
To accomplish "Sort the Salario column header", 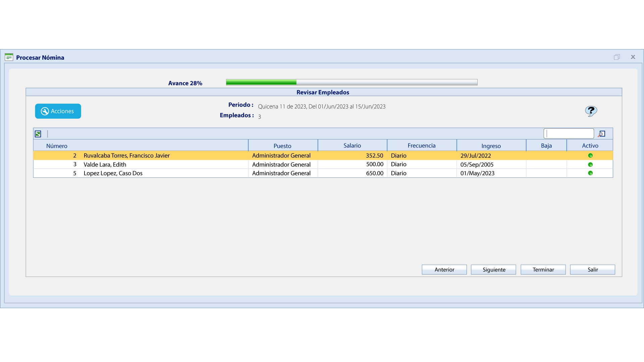I will pos(352,145).
